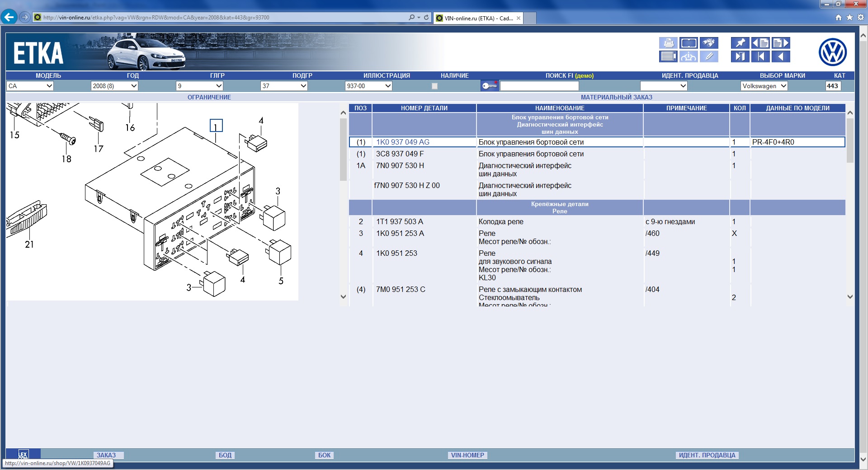Click the НОМЕР ДЕТАЛИ column header
Image resolution: width=868 pixels, height=470 pixels.
coord(424,108)
